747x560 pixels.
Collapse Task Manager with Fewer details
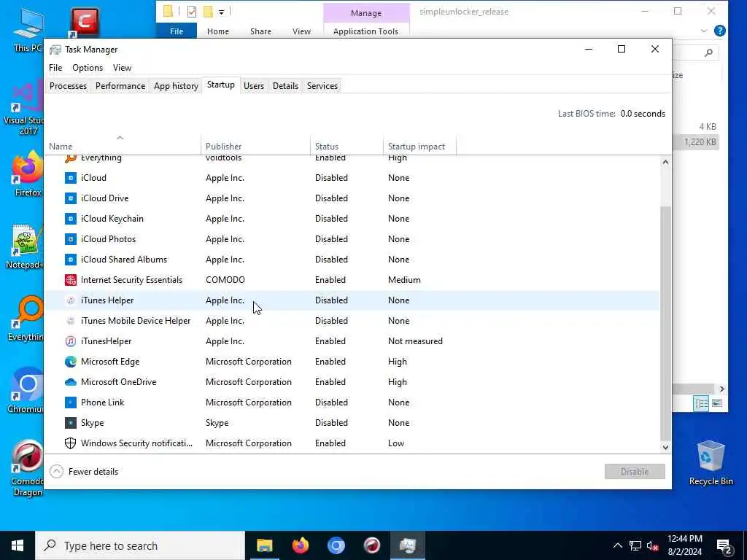(x=85, y=472)
